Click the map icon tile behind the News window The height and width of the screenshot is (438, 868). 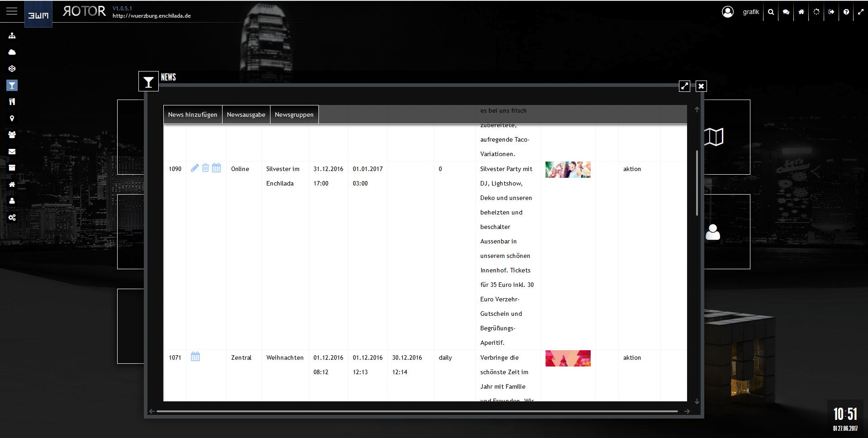point(714,137)
